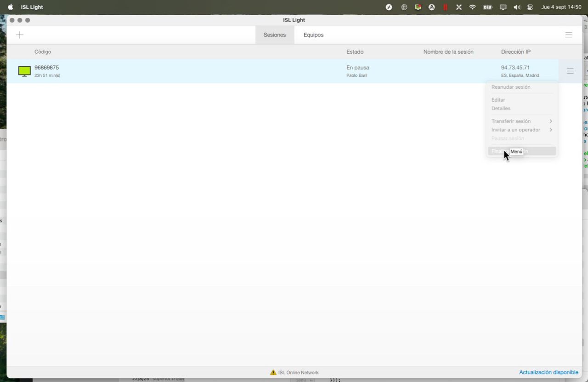Open the session row hamburger menu
Image resolution: width=588 pixels, height=382 pixels.
tap(570, 71)
